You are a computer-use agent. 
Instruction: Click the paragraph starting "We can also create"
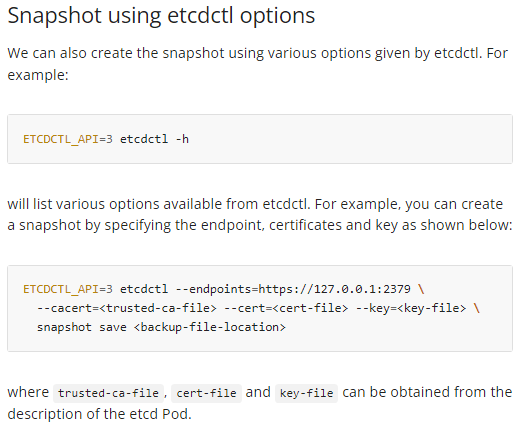[257, 64]
